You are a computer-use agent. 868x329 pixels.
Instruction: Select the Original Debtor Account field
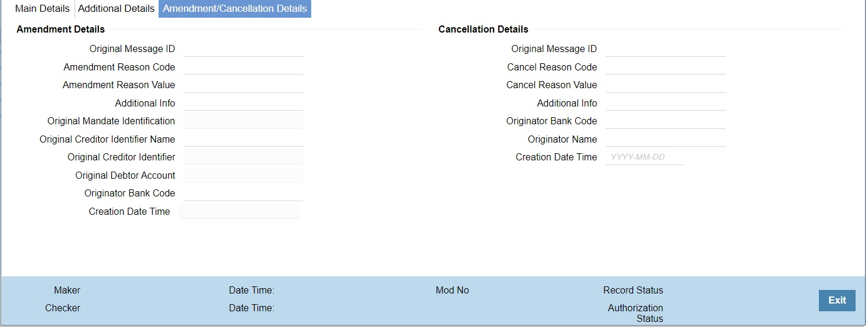pos(244,175)
